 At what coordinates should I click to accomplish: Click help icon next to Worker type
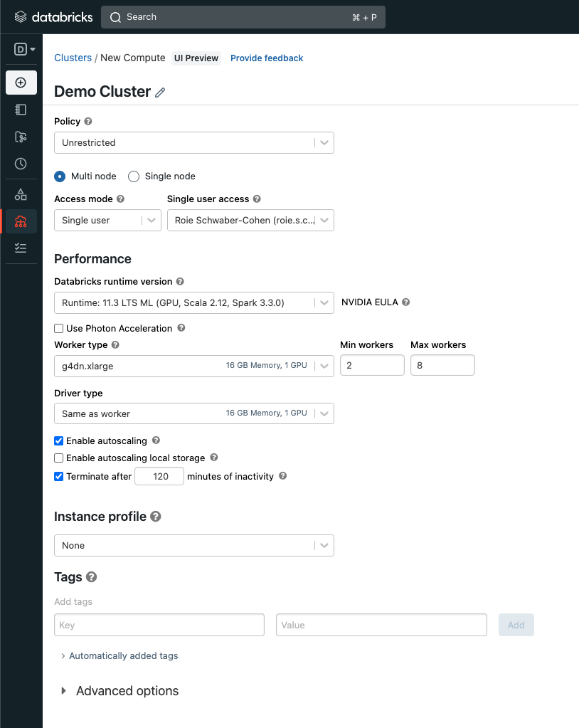click(x=115, y=344)
